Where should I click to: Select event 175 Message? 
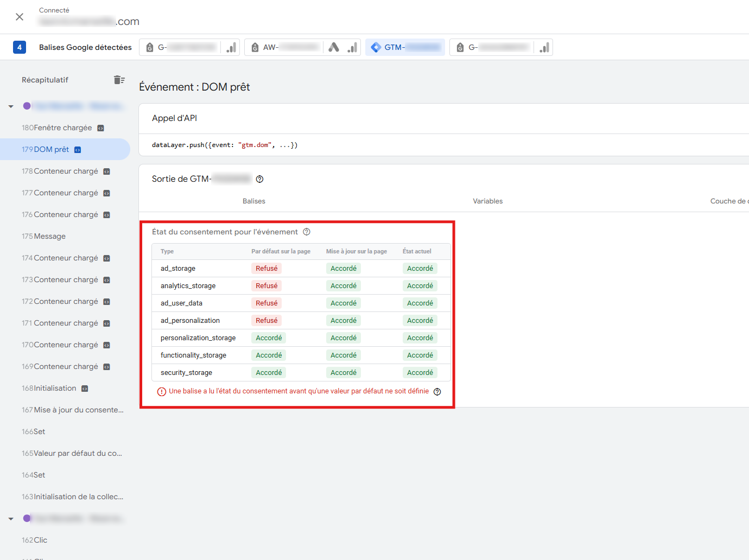pyautogui.click(x=49, y=236)
